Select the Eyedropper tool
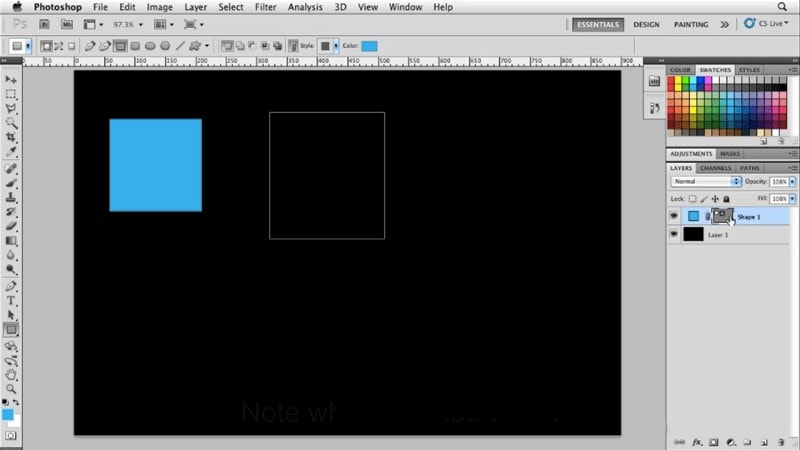This screenshot has height=450, width=800. (11, 152)
